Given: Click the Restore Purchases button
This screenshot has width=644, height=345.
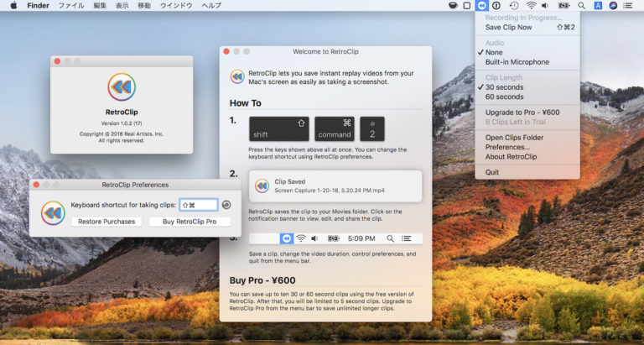Looking at the screenshot, I should click(x=106, y=222).
